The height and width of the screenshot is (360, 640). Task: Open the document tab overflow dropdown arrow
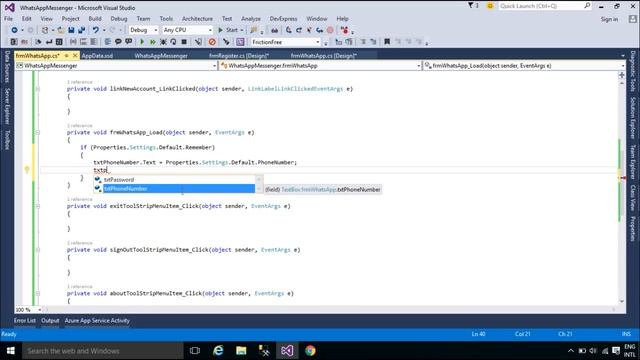tap(623, 56)
